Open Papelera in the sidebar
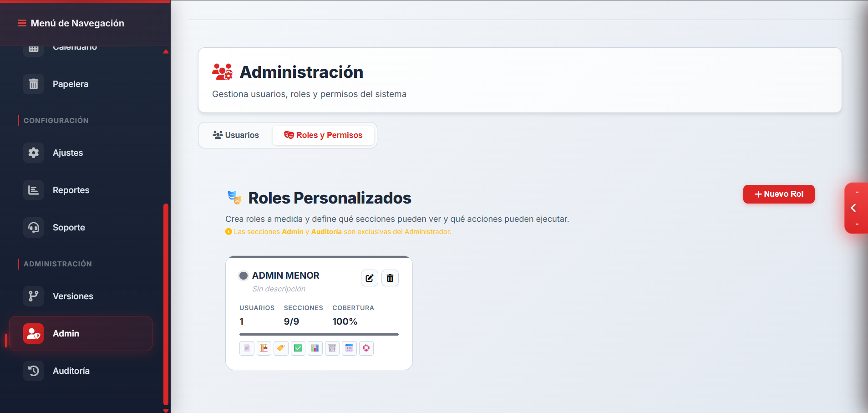The width and height of the screenshot is (868, 413). click(81, 84)
